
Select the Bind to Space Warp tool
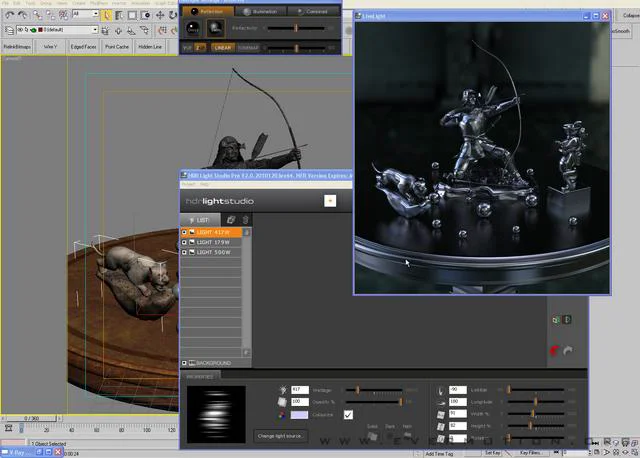click(x=64, y=16)
